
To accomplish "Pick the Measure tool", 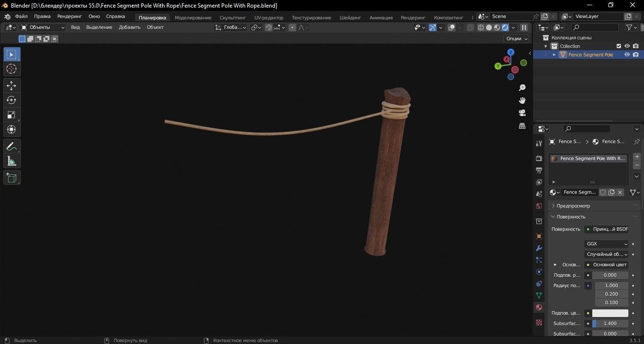I will (x=11, y=162).
